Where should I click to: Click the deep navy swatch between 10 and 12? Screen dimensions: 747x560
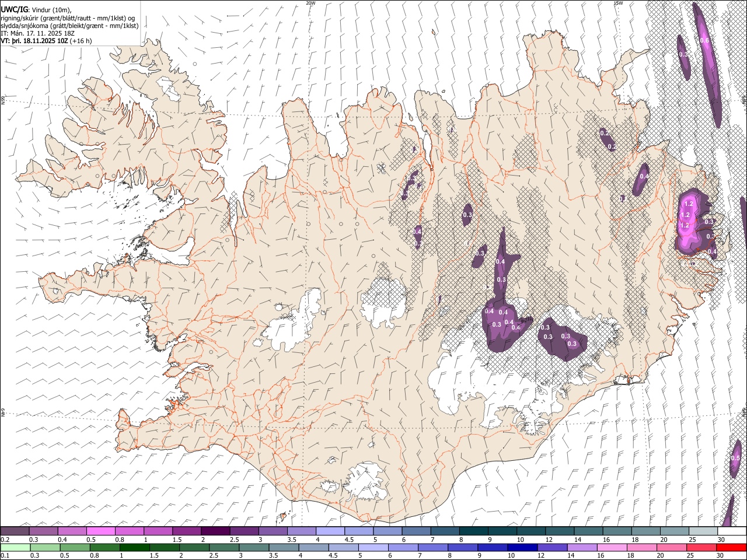point(522,547)
